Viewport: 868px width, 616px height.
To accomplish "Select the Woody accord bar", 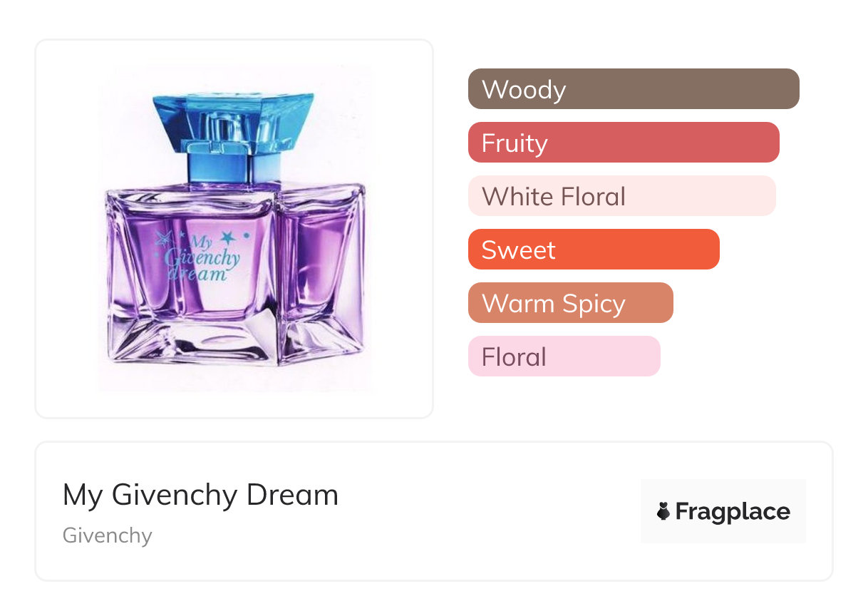I will tap(633, 89).
